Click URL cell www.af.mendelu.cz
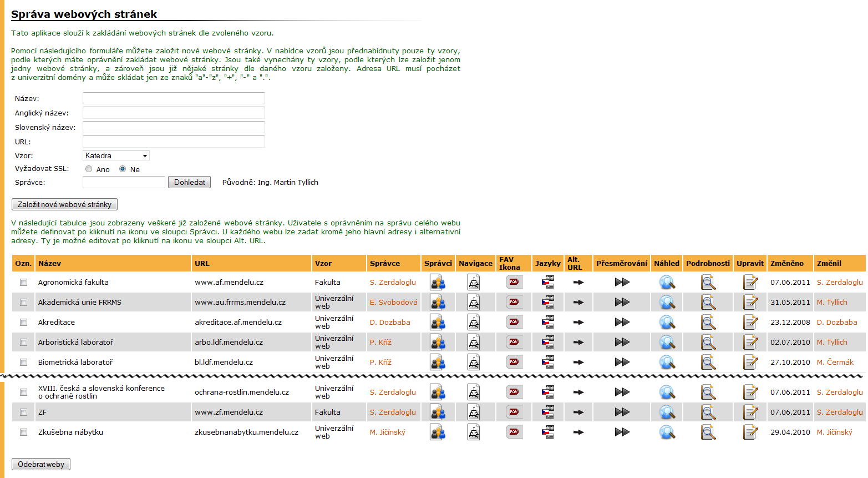The width and height of the screenshot is (868, 478). tap(229, 283)
